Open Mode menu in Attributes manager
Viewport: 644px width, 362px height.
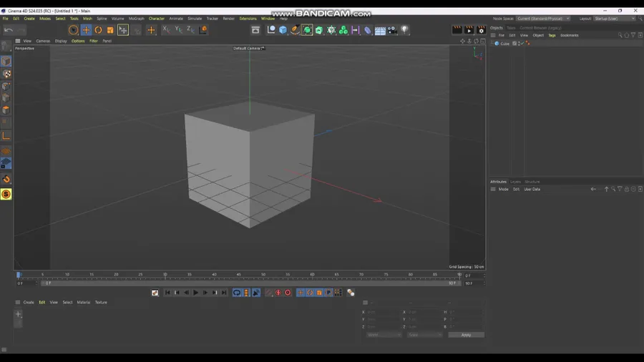[x=503, y=189]
